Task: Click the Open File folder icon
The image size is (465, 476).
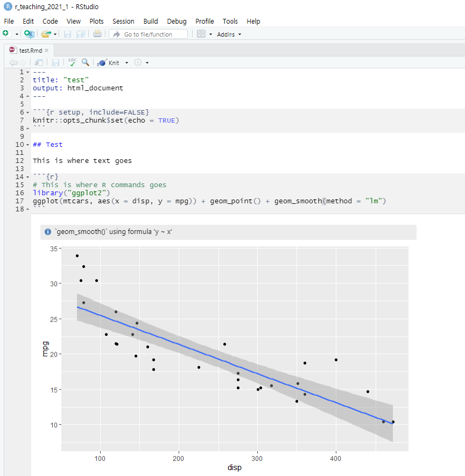Action: click(46, 34)
